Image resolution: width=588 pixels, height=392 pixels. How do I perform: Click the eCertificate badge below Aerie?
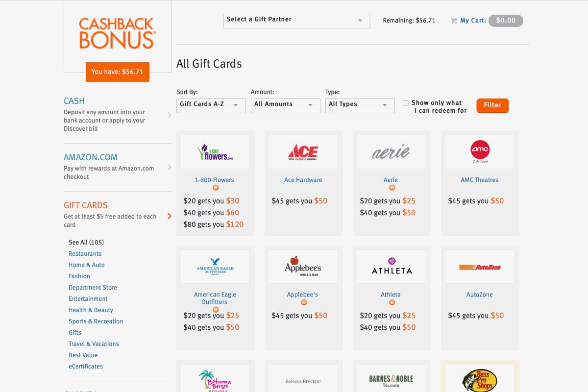391,187
